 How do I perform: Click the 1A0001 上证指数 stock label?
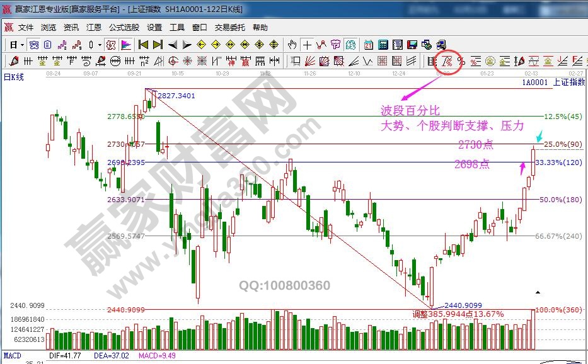coord(553,82)
